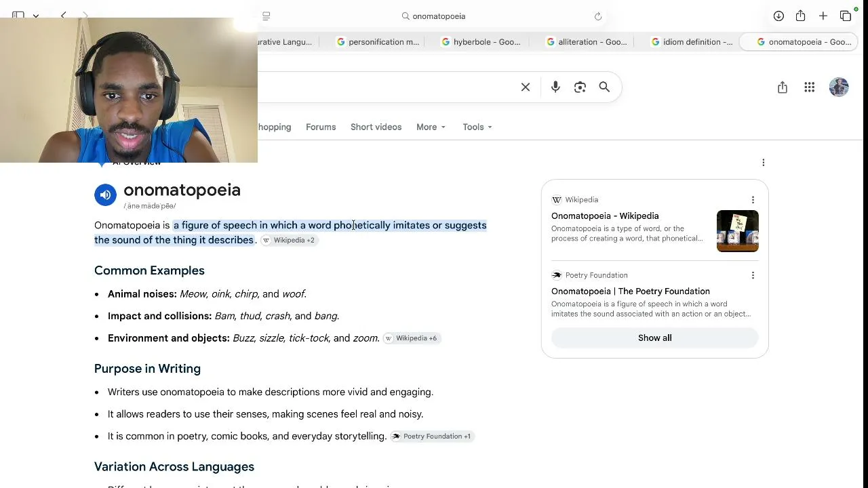Image resolution: width=868 pixels, height=488 pixels.
Task: Click the magnifier search button
Action: 604,87
